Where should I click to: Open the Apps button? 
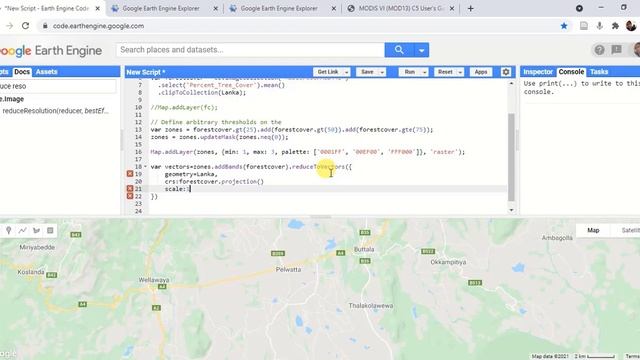tap(481, 72)
